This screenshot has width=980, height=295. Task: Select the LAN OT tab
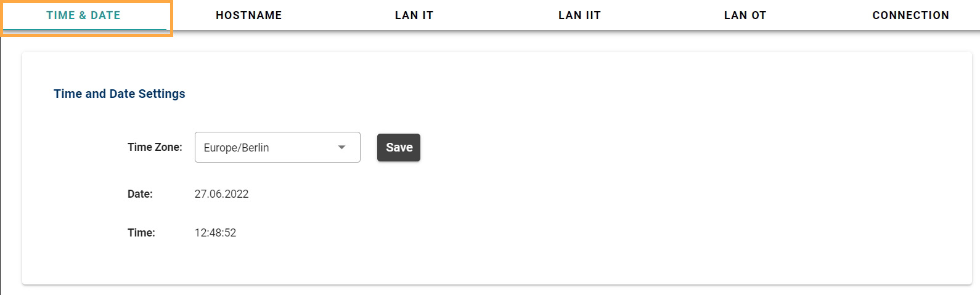(x=745, y=15)
